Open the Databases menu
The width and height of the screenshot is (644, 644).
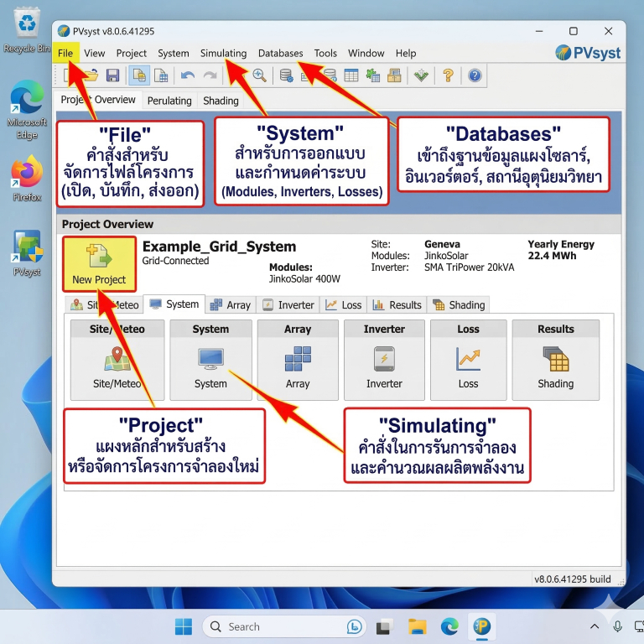click(281, 54)
